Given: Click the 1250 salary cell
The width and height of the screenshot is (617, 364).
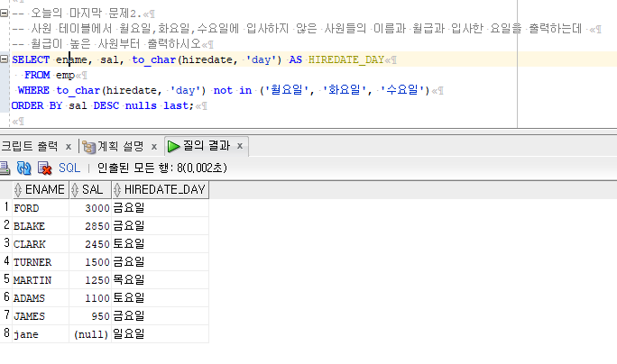Looking at the screenshot, I should [90, 280].
